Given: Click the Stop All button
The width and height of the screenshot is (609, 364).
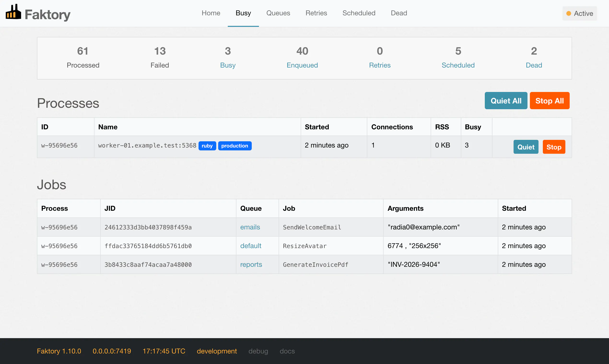Looking at the screenshot, I should click(549, 101).
